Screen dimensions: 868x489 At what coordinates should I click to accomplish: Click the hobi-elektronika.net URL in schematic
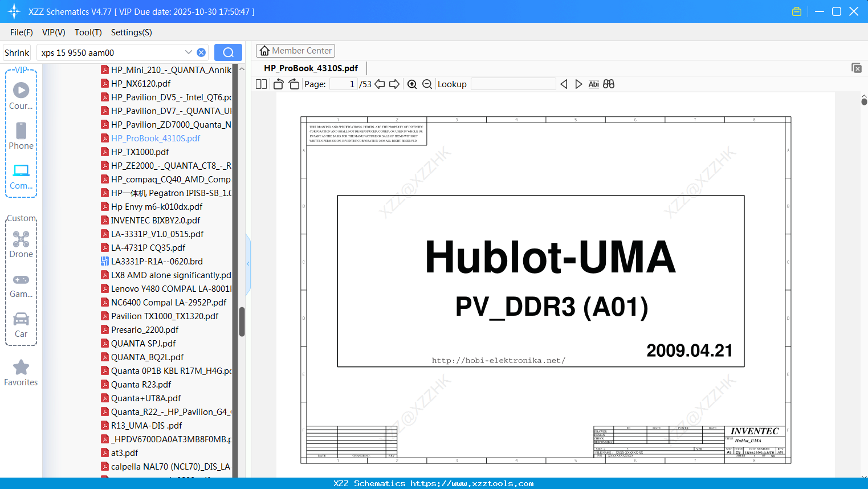[x=499, y=360]
